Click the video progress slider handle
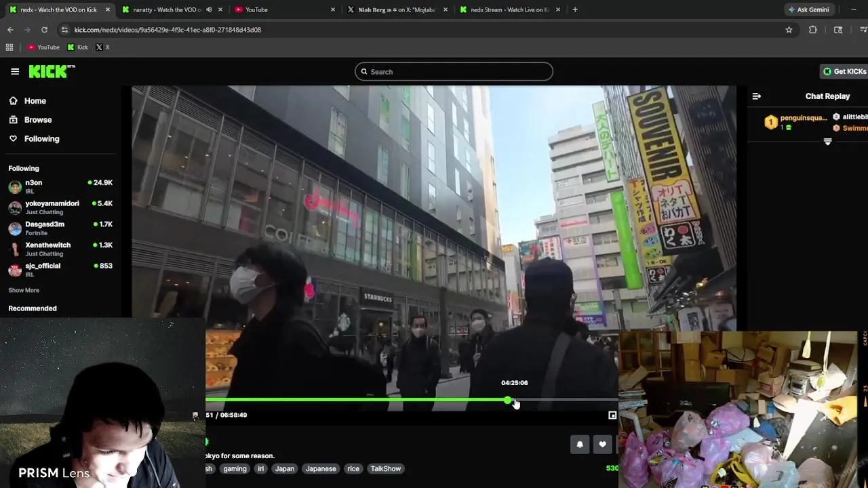 click(508, 401)
